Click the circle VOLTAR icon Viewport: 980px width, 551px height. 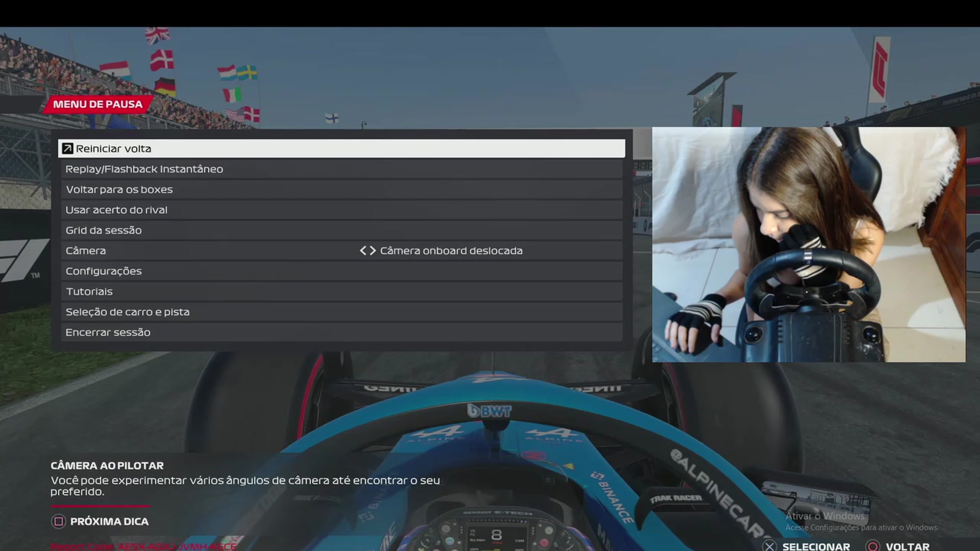[873, 546]
